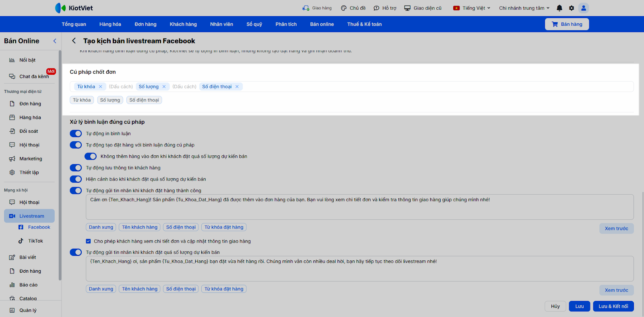Open the Thuế & Kế toán menu
This screenshot has height=317, width=644.
[365, 24]
